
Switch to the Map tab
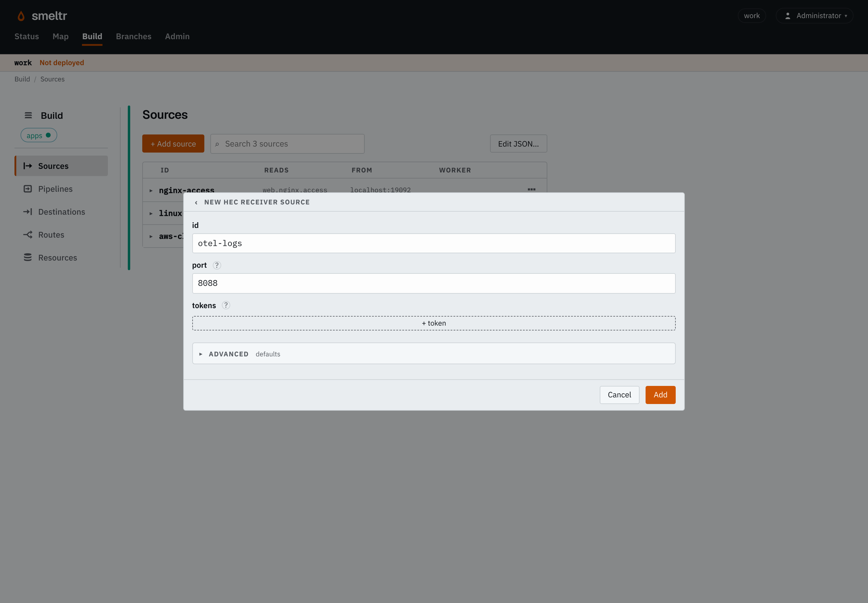[61, 36]
